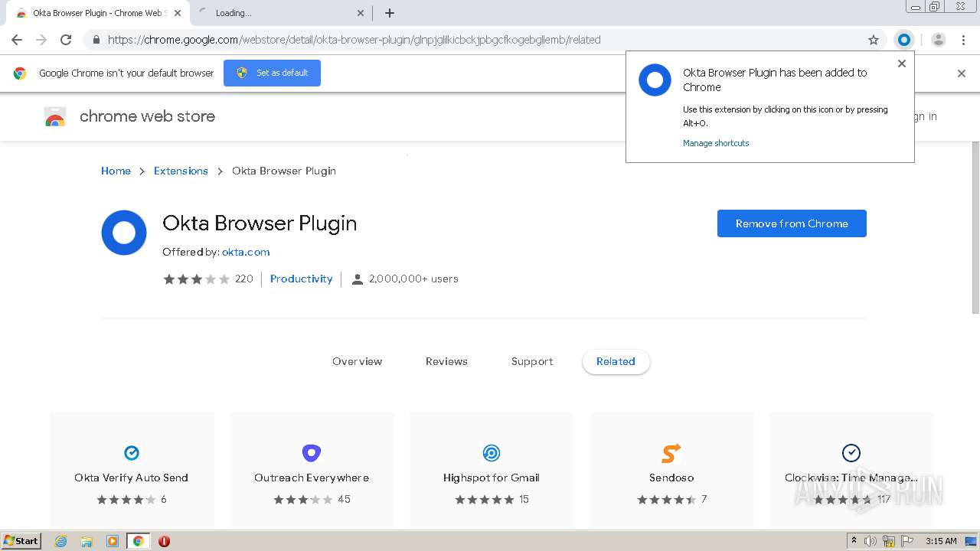This screenshot has width=980, height=551.
Task: Bookmark this page with the star icon
Action: click(874, 40)
